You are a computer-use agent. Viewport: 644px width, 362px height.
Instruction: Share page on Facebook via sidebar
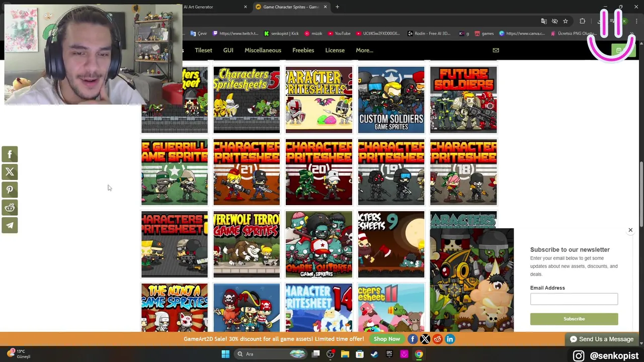[10, 154]
